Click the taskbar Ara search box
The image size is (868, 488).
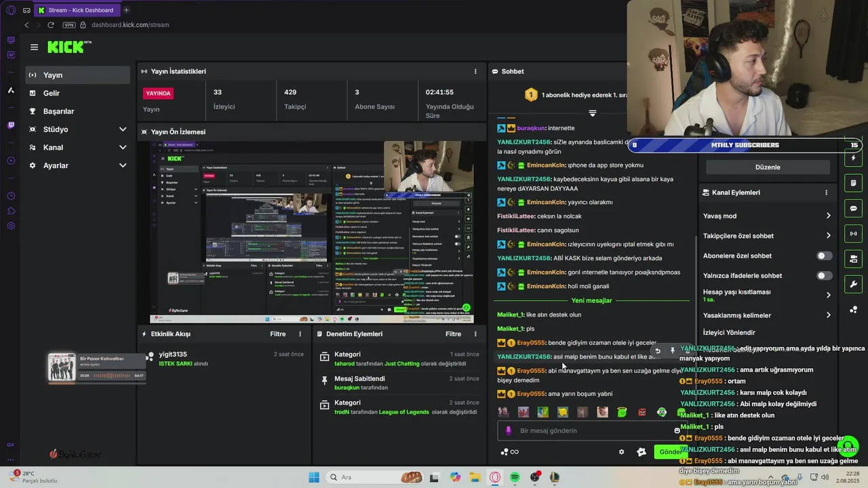click(x=375, y=477)
